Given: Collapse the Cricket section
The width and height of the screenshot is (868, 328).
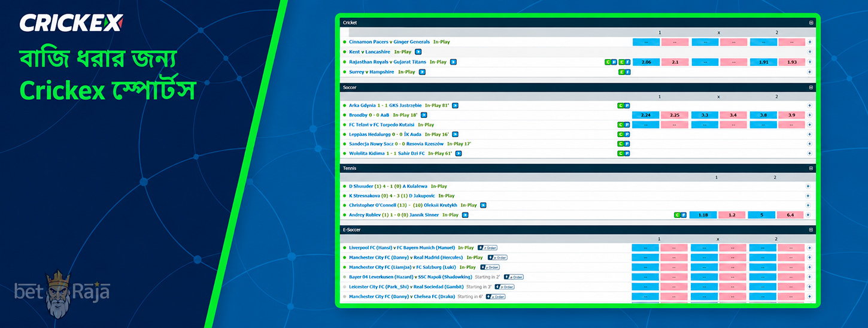Looking at the screenshot, I should click(x=811, y=23).
